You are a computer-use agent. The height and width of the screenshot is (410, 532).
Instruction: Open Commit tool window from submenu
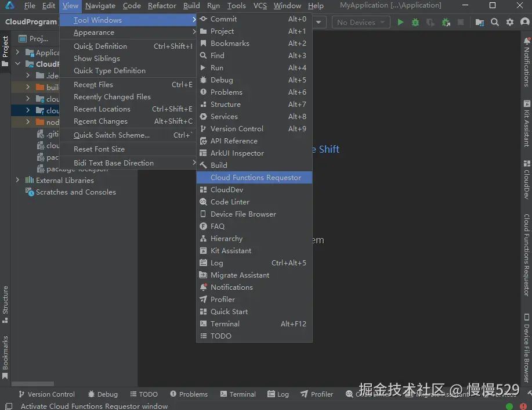click(x=254, y=19)
